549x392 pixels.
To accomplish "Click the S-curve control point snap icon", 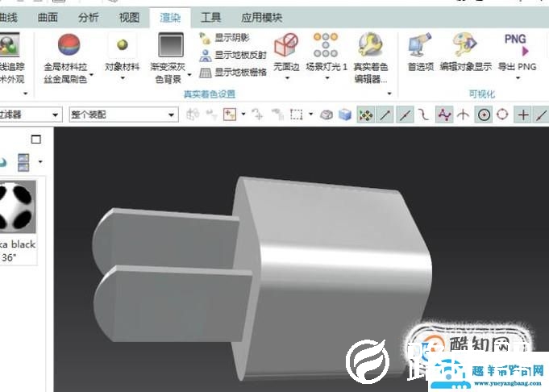I will pos(424,115).
